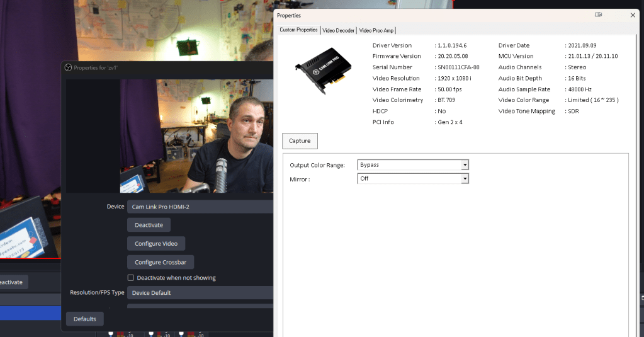644x337 pixels.
Task: Click Configure Crossbar button
Action: pos(161,262)
